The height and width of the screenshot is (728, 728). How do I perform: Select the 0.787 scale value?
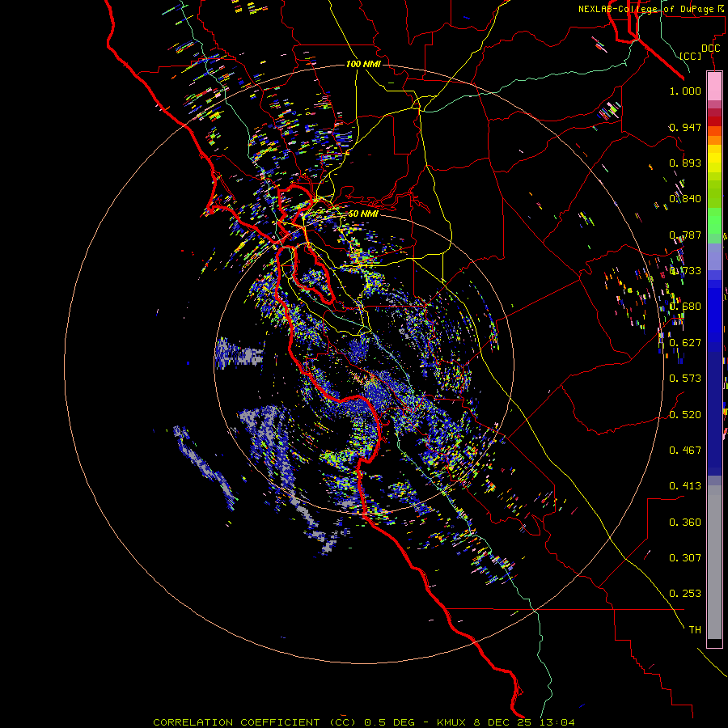tap(685, 235)
